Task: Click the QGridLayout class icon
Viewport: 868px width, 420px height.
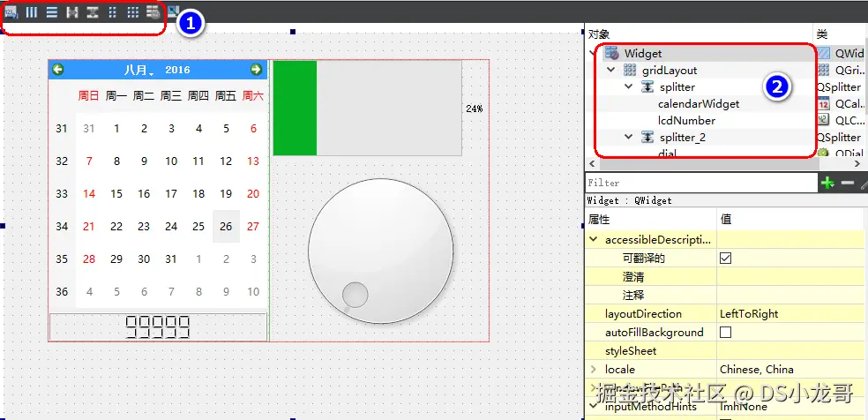Action: (824, 71)
